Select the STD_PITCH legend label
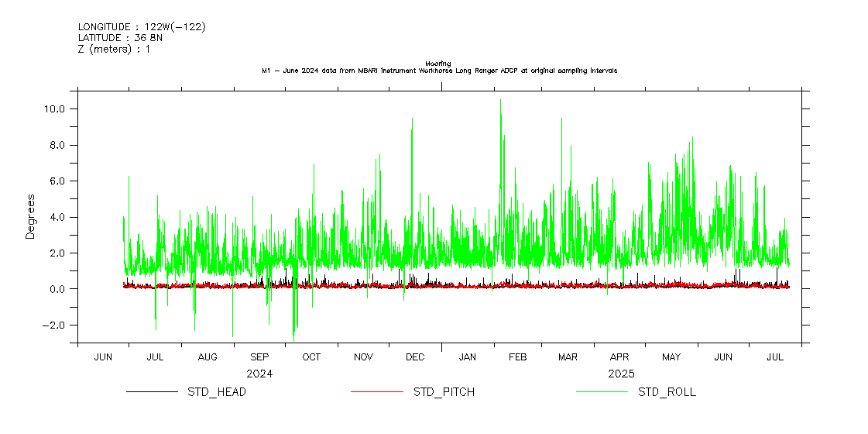Viewport: 868px width, 434px height. [x=444, y=392]
